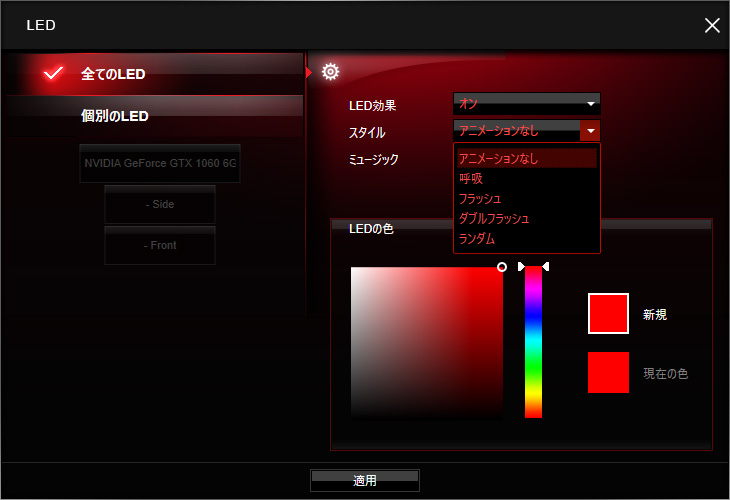Screen dimensions: 730x500
Task: Click the LED効果 label
Action: (372, 106)
